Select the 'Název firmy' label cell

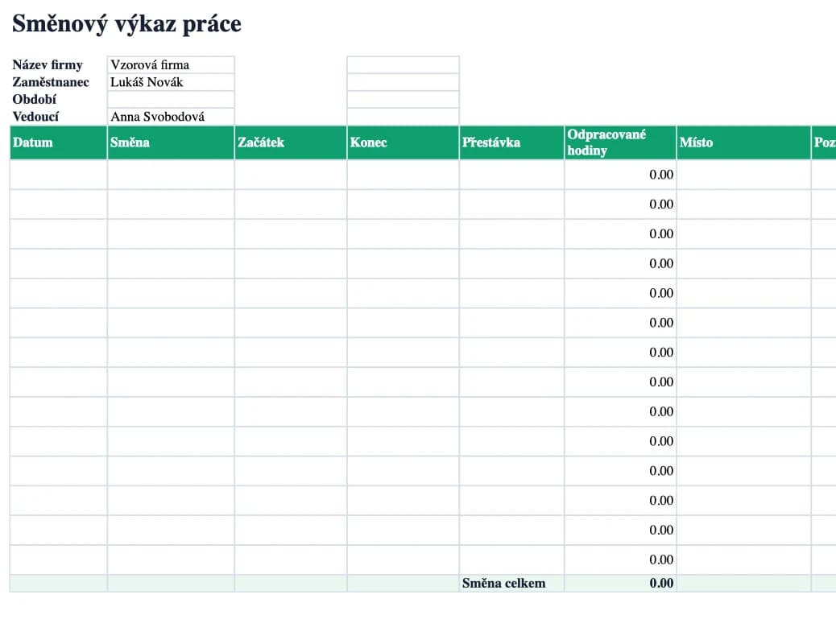(58, 64)
